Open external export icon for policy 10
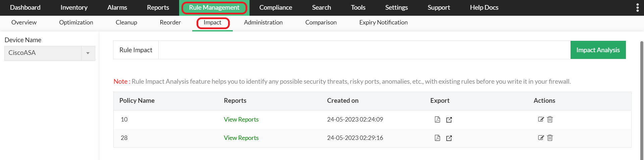This screenshot has width=644, height=160. point(449,120)
